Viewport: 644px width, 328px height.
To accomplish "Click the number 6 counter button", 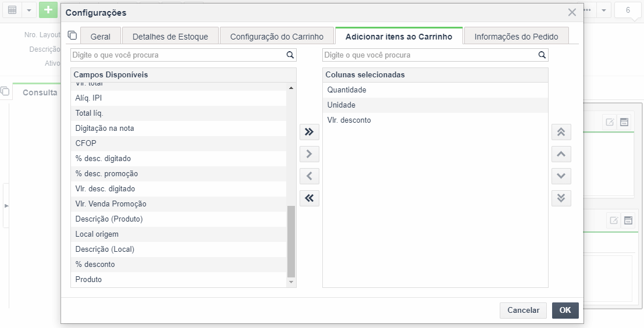I will pyautogui.click(x=628, y=10).
